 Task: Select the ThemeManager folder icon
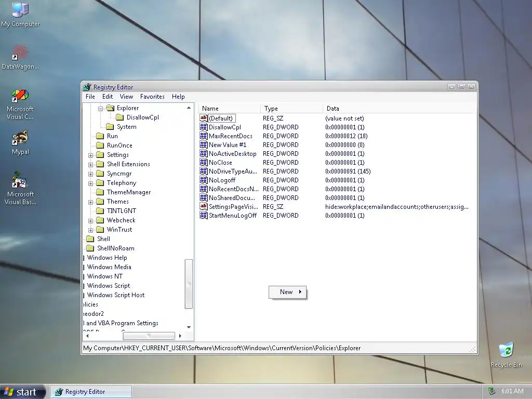[100, 192]
